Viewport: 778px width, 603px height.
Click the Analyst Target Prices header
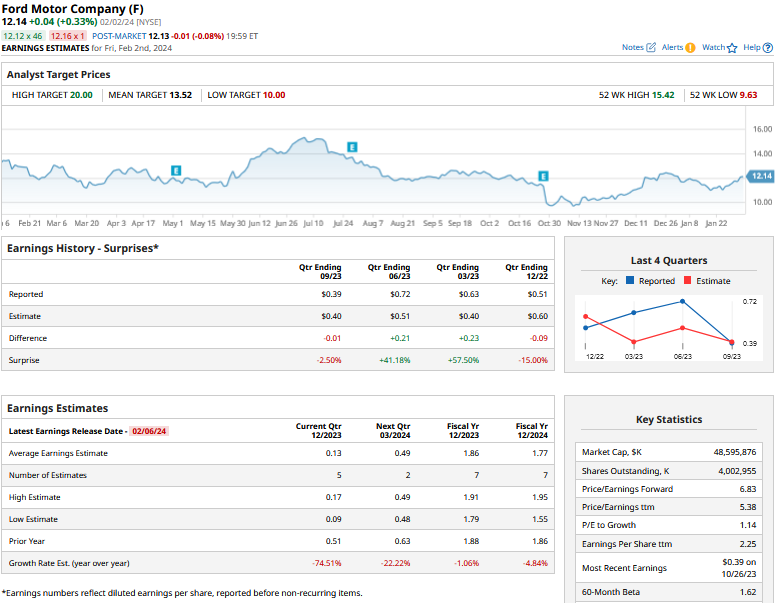pyautogui.click(x=59, y=74)
